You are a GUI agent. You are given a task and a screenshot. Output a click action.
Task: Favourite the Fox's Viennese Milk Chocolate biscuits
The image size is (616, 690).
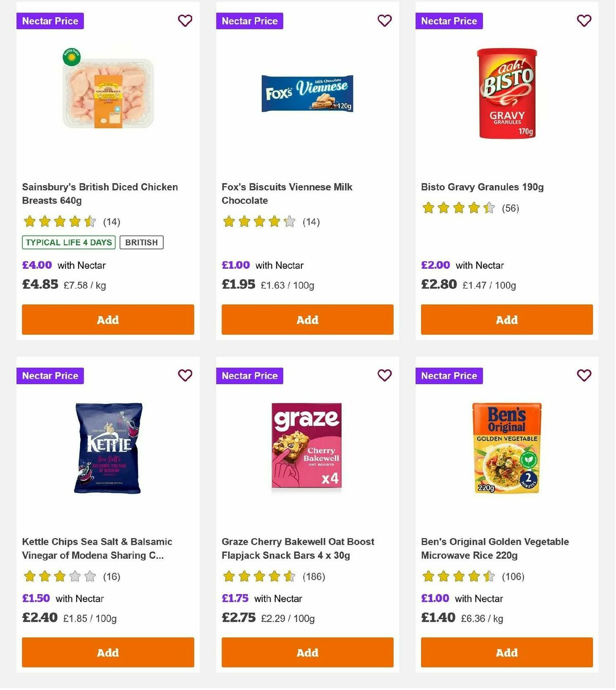click(x=384, y=21)
